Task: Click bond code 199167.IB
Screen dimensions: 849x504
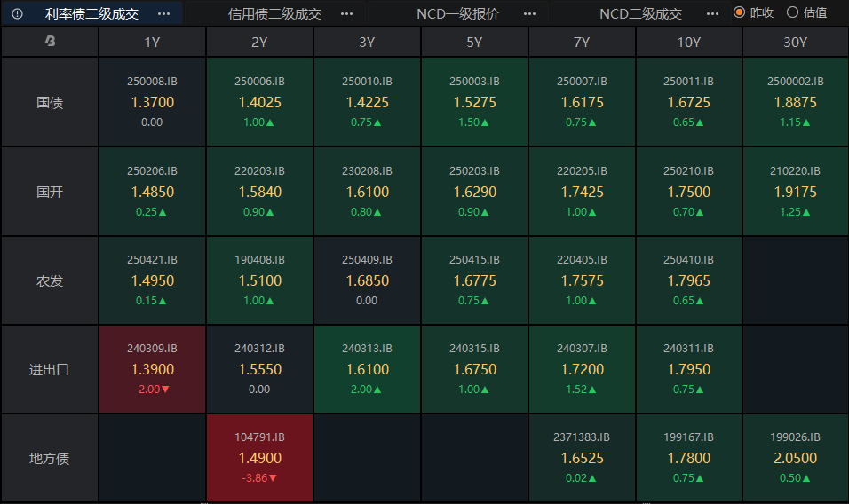Action: point(689,437)
